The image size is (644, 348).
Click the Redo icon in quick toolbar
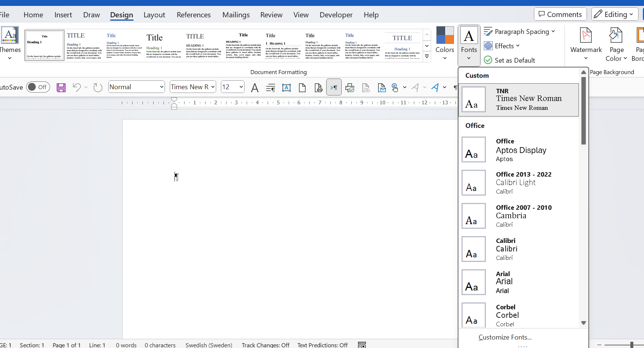(x=98, y=87)
